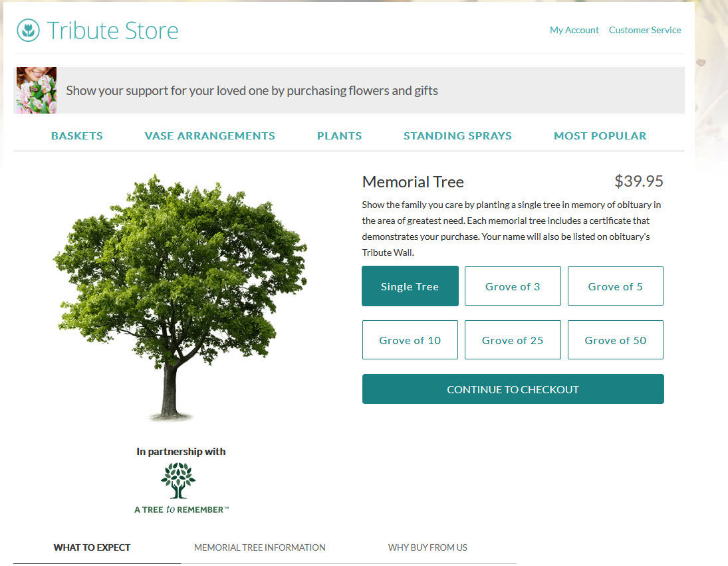This screenshot has width=728, height=566.
Task: Select the Grove of 10 option
Action: 410,339
